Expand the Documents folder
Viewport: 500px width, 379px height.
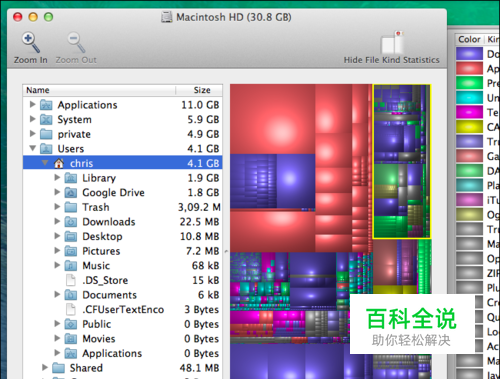click(57, 294)
